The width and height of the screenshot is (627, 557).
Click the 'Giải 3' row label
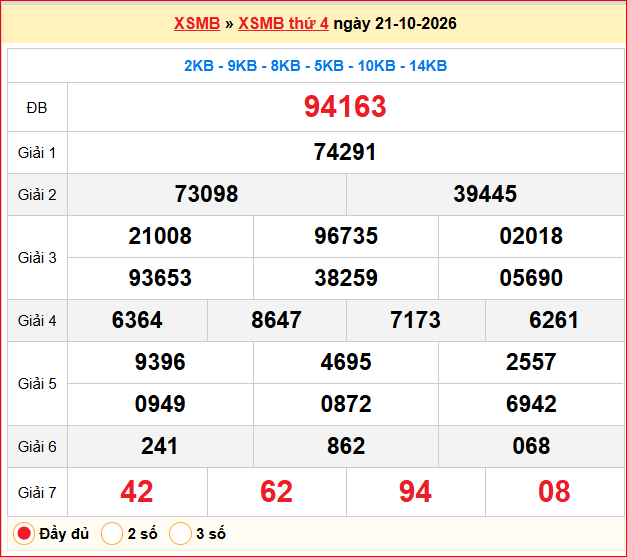click(x=37, y=258)
